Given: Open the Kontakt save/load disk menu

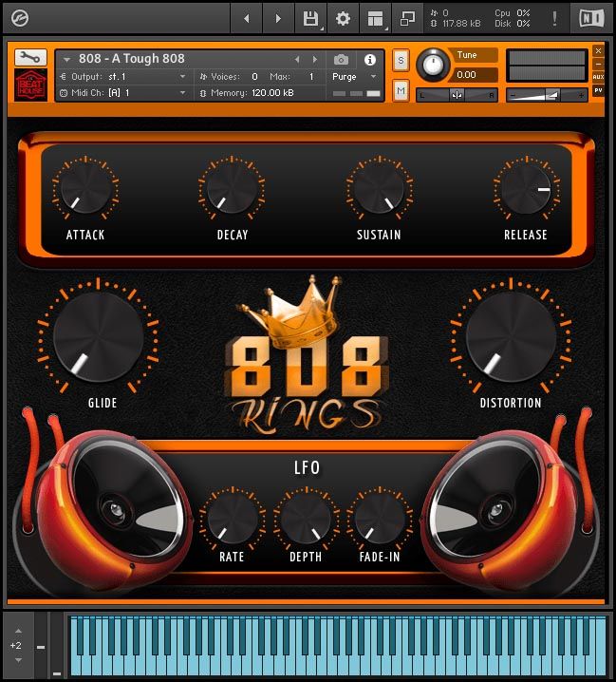Looking at the screenshot, I should (309, 18).
